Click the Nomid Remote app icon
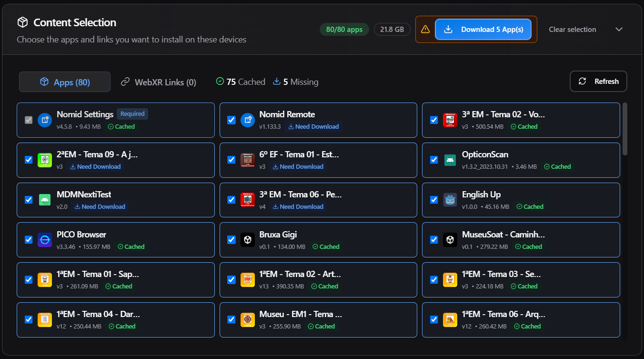The height and width of the screenshot is (359, 644). (x=248, y=120)
